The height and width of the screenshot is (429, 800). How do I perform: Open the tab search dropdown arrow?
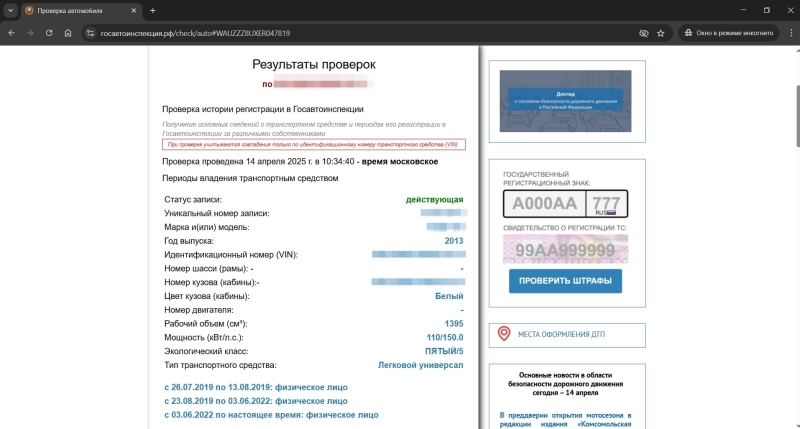point(10,10)
